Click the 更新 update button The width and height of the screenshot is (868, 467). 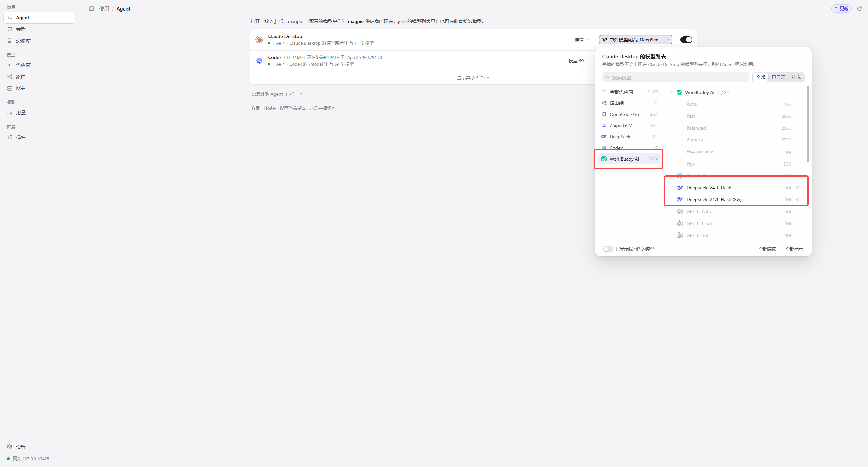click(x=841, y=9)
